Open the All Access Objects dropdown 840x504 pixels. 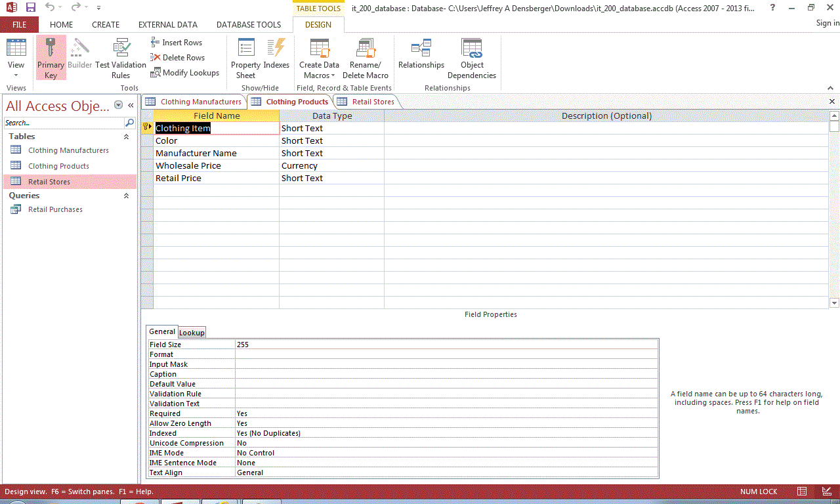[x=118, y=105]
